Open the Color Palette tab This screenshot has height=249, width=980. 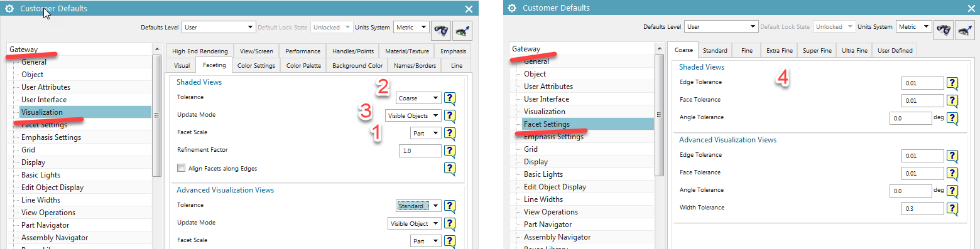point(303,65)
